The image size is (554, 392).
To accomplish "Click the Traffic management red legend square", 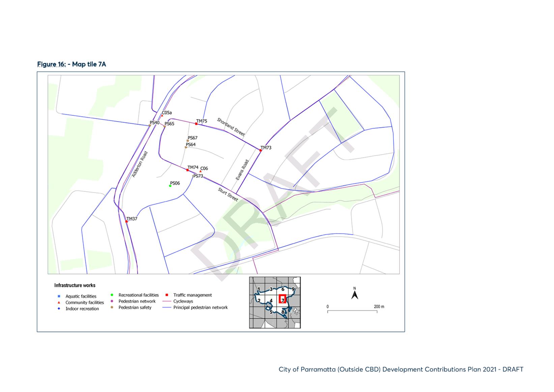I will coord(167,295).
